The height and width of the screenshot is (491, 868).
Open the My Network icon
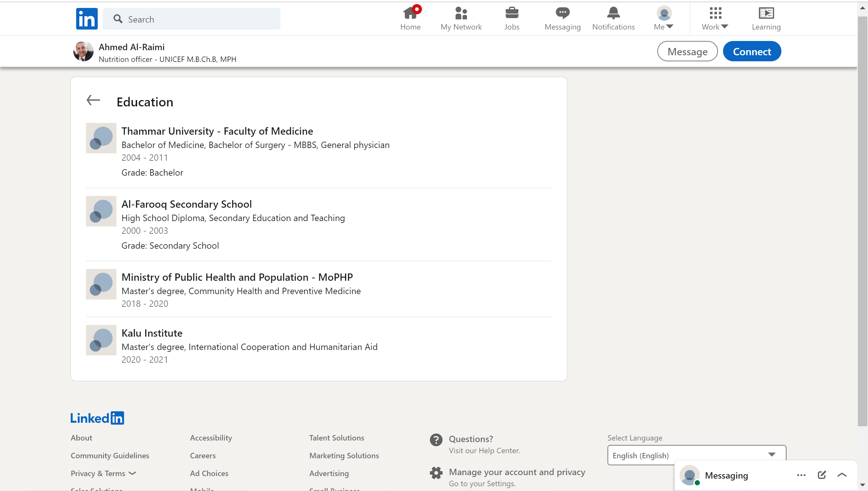pyautogui.click(x=461, y=13)
